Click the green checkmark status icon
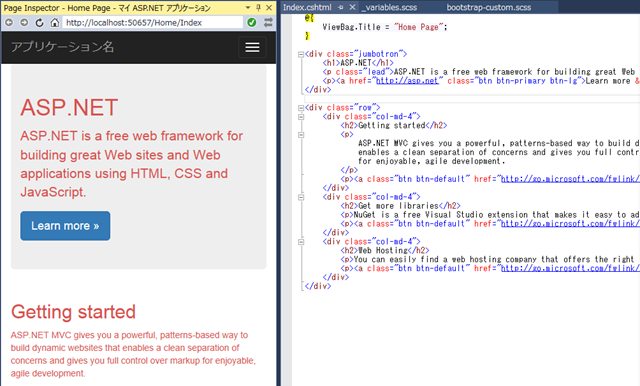This screenshot has width=640, height=386. click(252, 22)
